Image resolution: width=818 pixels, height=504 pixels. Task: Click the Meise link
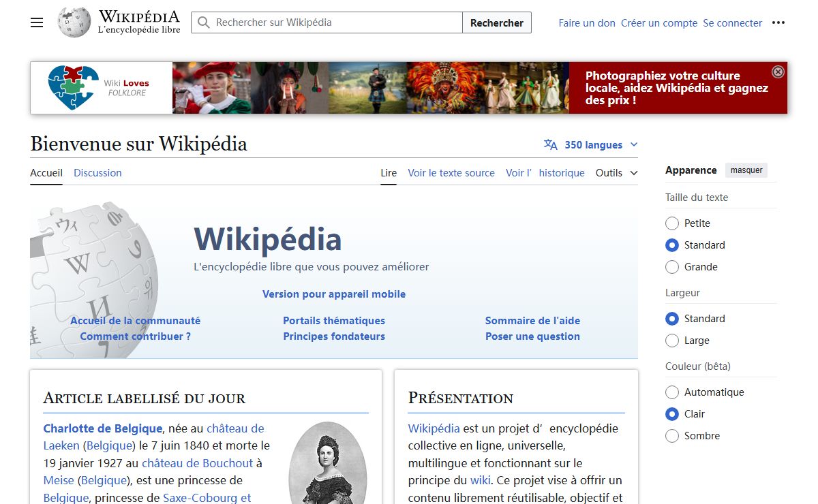pyautogui.click(x=59, y=481)
